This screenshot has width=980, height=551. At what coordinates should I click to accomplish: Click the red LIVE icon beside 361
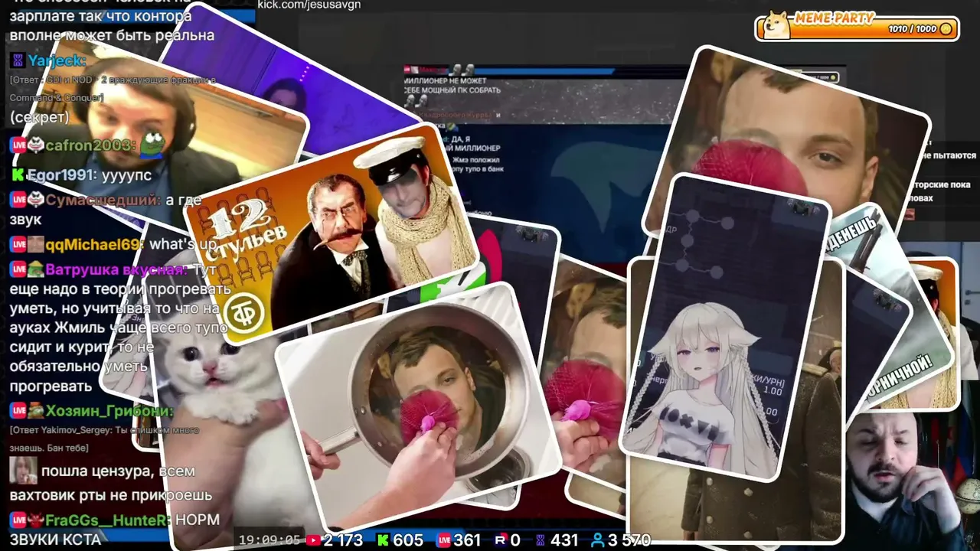click(x=443, y=540)
